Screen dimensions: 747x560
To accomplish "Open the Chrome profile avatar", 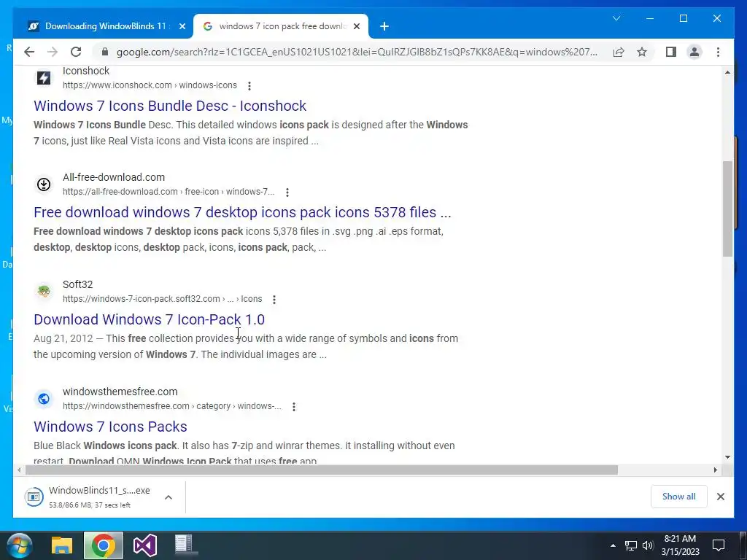I will click(x=694, y=52).
